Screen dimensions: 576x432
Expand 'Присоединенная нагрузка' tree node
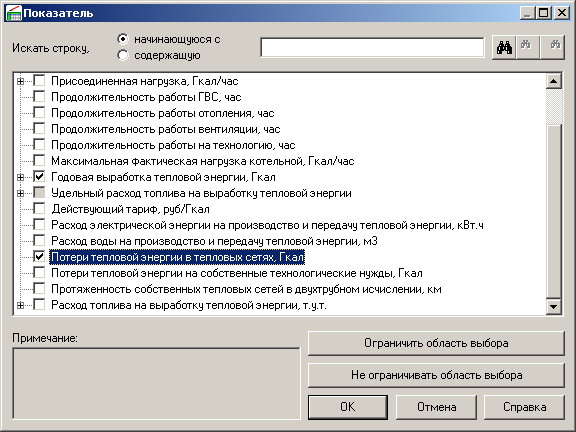[21, 81]
